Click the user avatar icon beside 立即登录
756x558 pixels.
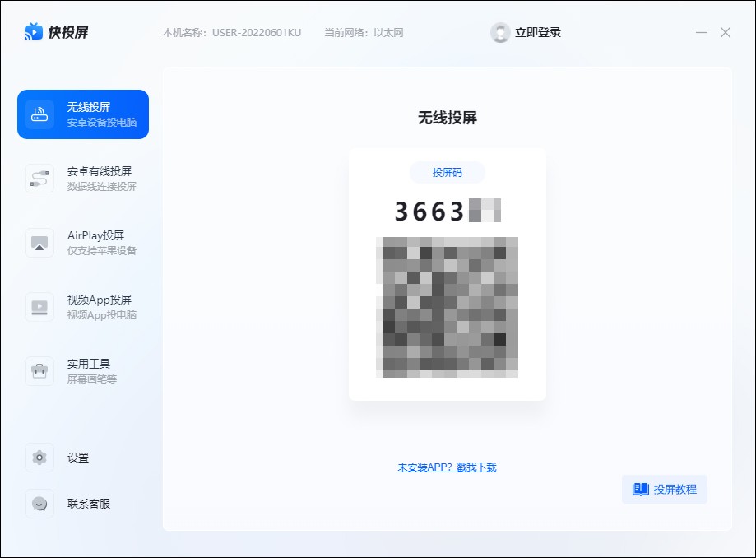coord(499,32)
